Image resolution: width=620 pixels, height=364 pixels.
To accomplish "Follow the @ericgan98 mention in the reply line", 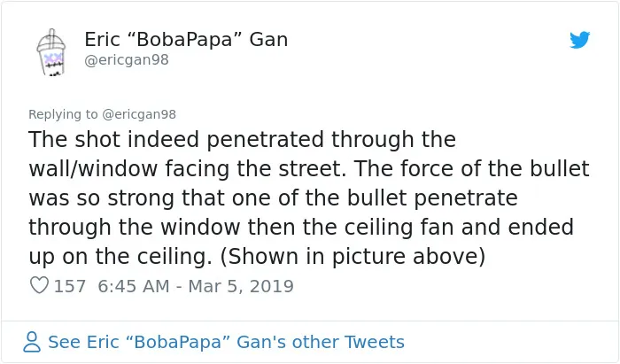I will coord(139,114).
